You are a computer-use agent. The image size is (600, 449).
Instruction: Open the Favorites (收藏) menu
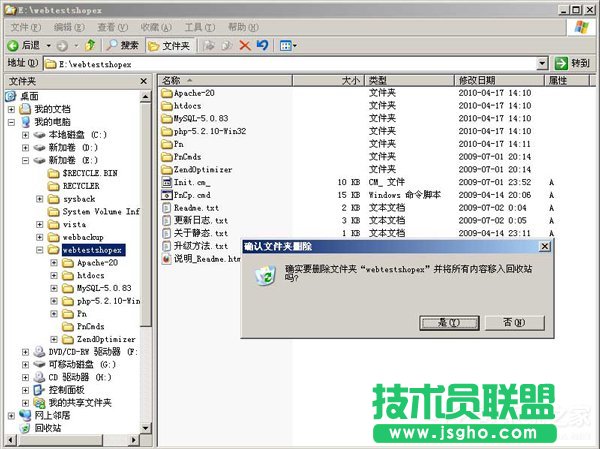(x=156, y=27)
